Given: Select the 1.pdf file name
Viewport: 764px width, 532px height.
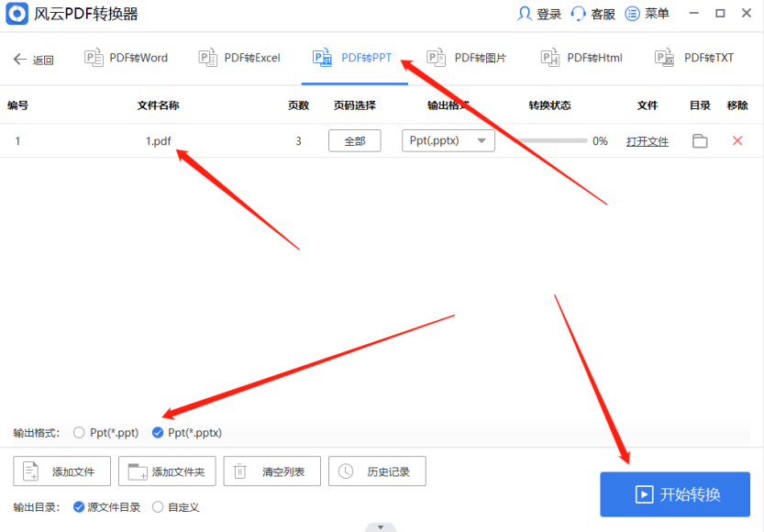Looking at the screenshot, I should [x=159, y=141].
